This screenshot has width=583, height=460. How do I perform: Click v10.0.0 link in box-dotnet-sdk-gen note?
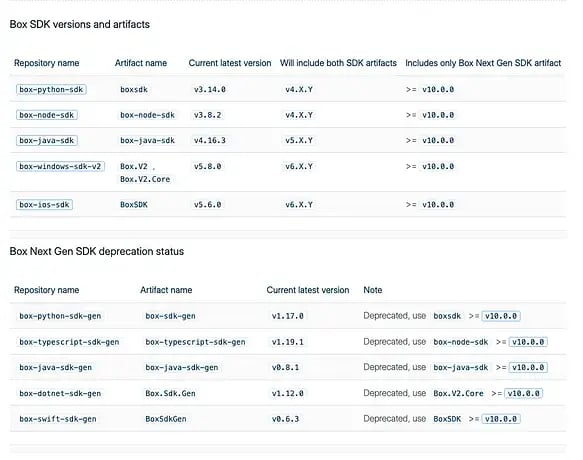point(524,393)
